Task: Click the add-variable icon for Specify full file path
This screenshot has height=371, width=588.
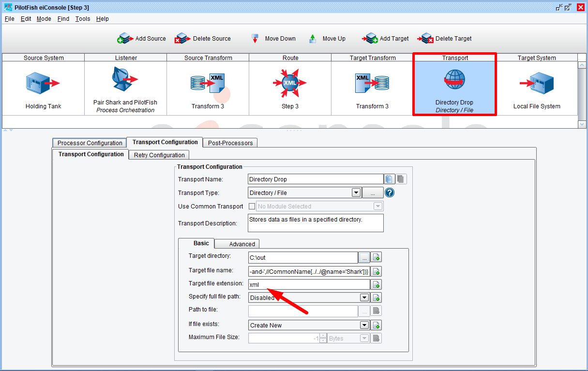Action: [x=377, y=298]
